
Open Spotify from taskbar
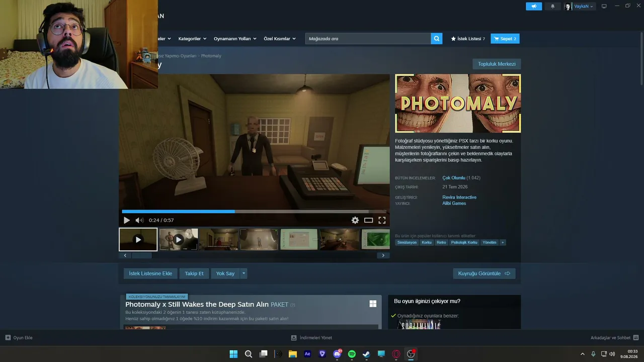[352, 354]
